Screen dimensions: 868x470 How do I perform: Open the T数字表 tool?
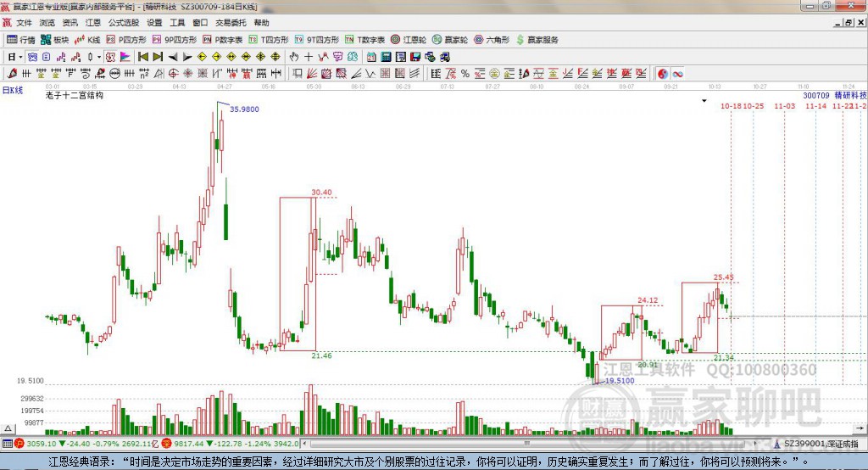point(364,40)
